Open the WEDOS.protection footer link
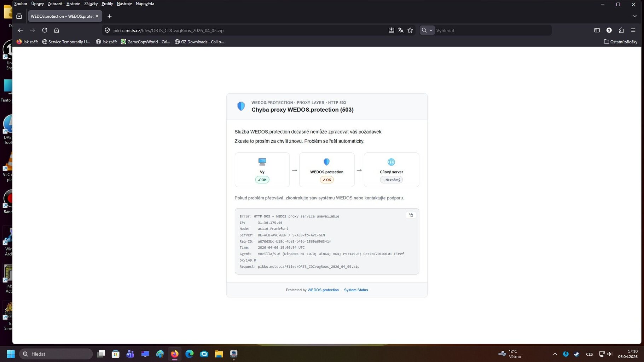644x362 pixels. tap(323, 290)
